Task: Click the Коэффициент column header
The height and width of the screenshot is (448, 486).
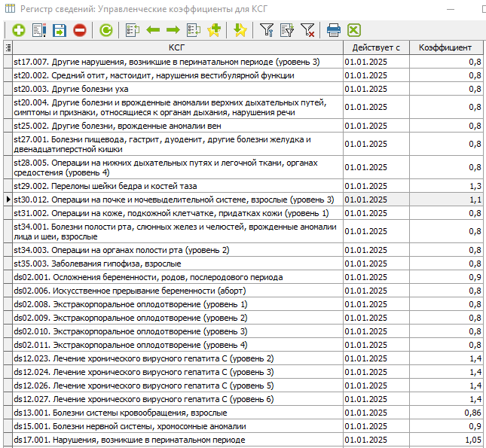Action: 445,47
